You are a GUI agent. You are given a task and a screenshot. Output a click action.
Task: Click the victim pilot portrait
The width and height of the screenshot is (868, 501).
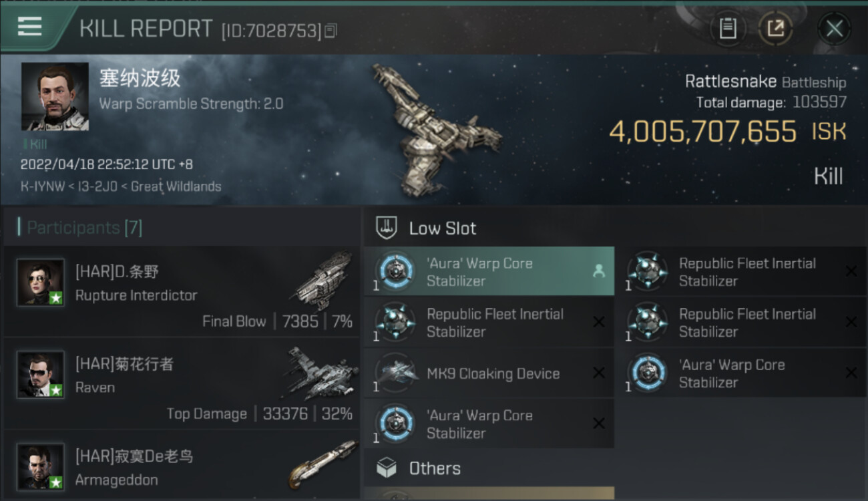(55, 97)
